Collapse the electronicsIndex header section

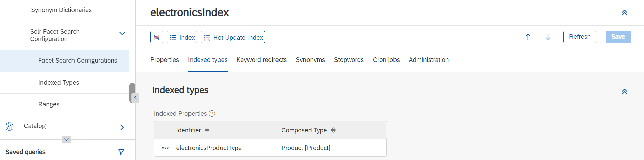tap(624, 13)
